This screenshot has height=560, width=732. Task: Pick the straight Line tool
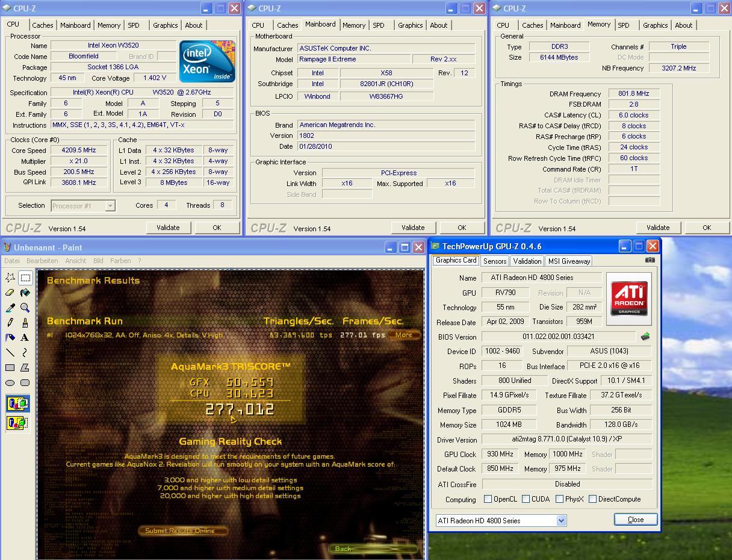[x=10, y=353]
